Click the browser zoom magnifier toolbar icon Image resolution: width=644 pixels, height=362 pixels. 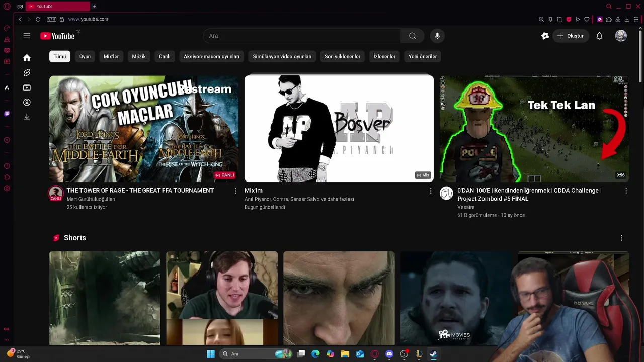pos(541,19)
